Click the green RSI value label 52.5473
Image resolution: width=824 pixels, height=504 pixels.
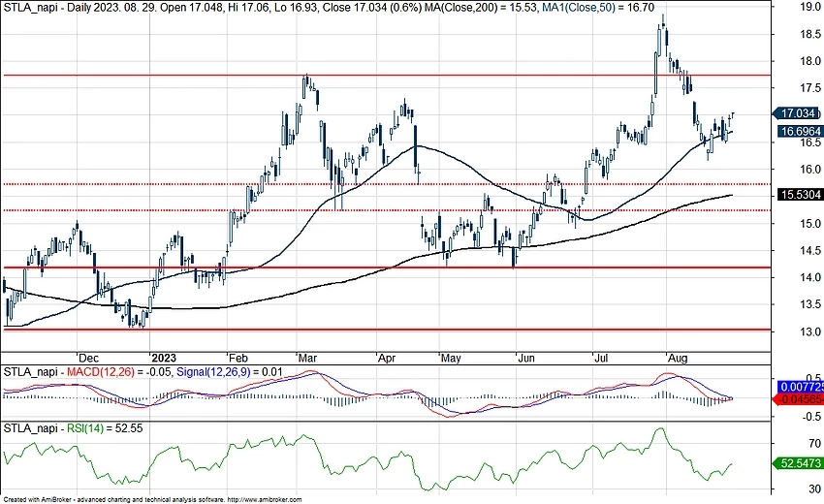(797, 463)
